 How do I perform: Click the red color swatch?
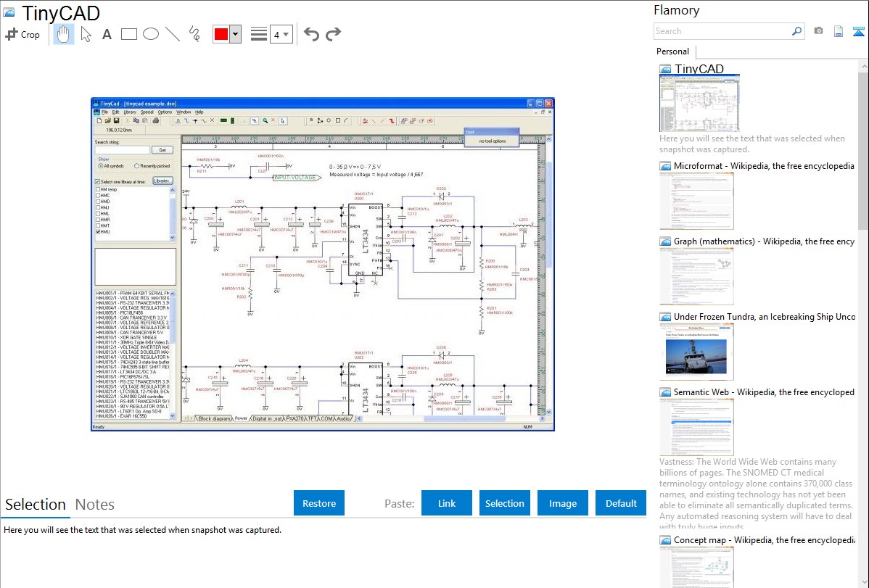tap(221, 34)
